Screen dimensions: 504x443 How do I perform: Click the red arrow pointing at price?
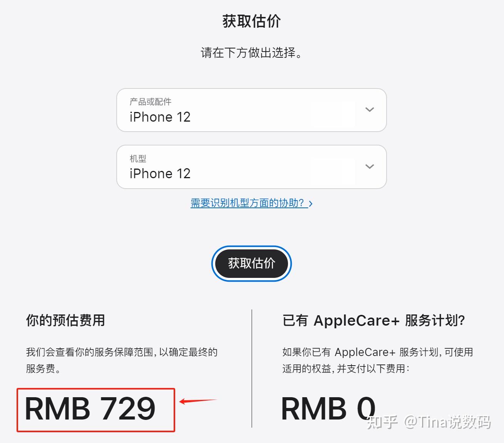click(198, 401)
